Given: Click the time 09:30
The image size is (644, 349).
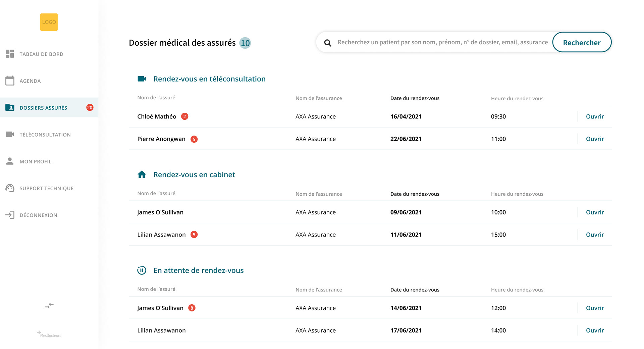Looking at the screenshot, I should pyautogui.click(x=498, y=116).
